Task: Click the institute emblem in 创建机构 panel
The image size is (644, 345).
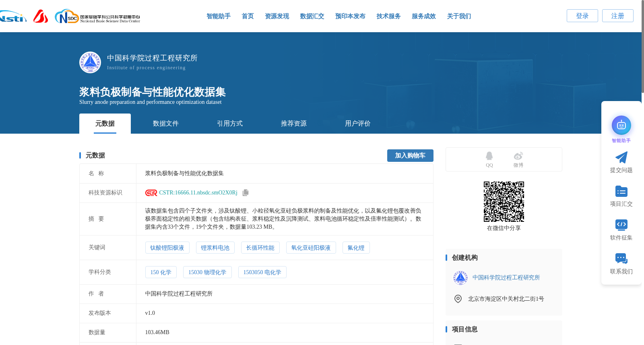Action: pos(460,278)
